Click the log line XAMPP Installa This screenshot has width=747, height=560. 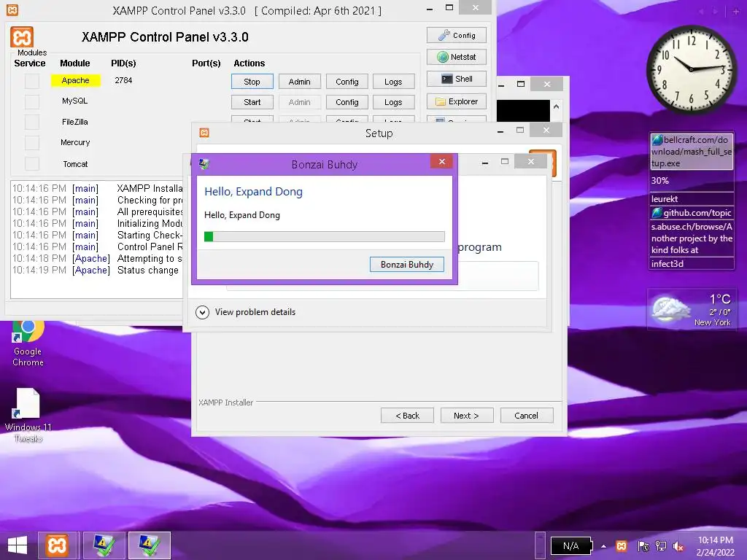(97, 189)
